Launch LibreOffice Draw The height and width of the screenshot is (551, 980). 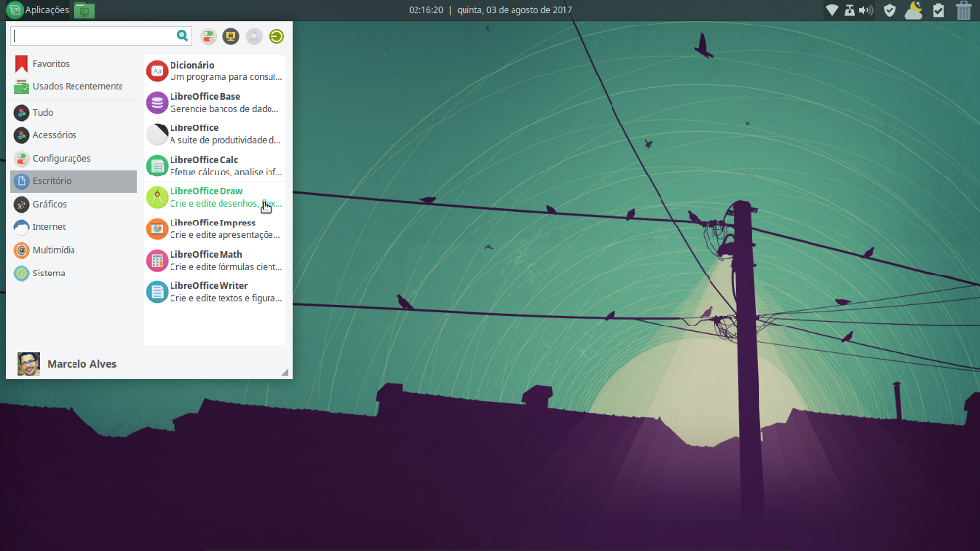point(215,197)
